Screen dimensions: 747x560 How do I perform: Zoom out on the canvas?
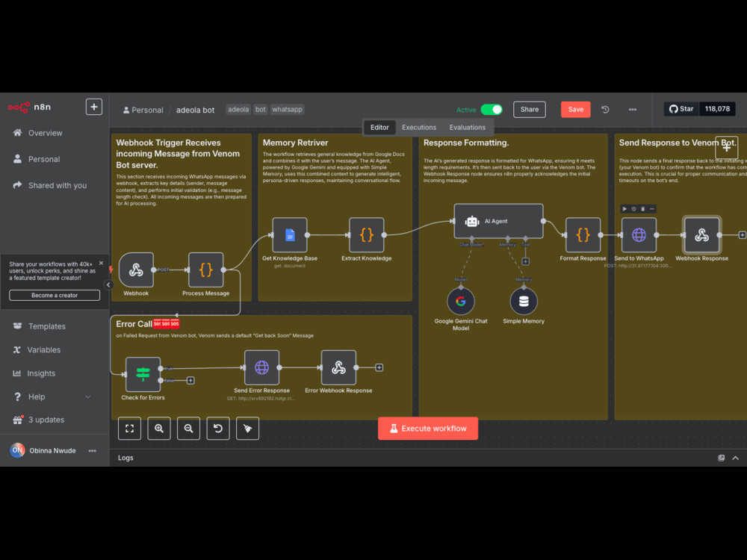tap(189, 428)
